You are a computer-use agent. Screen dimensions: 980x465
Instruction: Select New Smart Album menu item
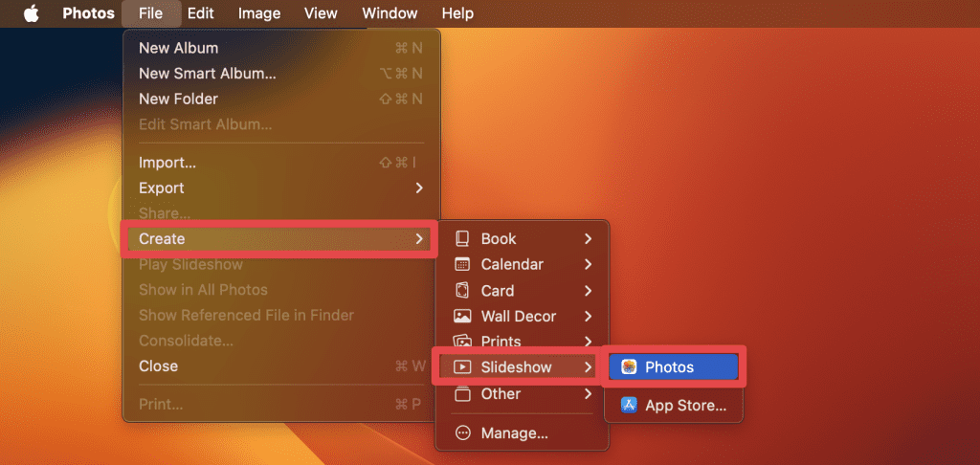click(x=208, y=74)
